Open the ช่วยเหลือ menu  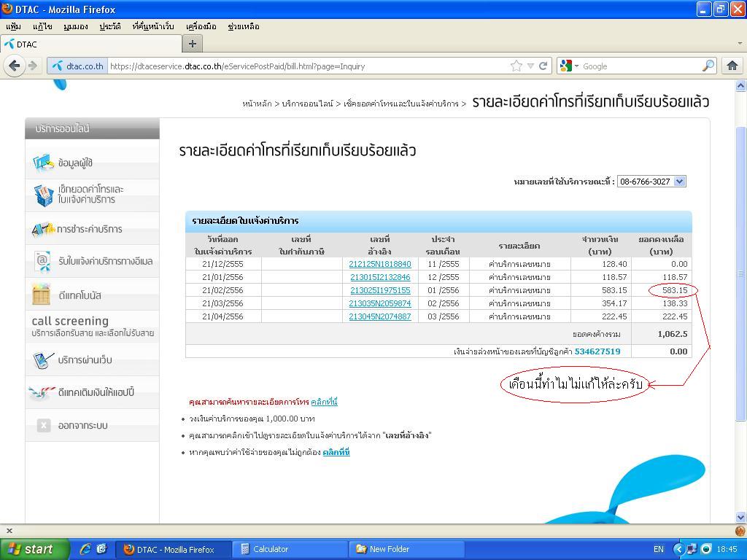click(244, 27)
